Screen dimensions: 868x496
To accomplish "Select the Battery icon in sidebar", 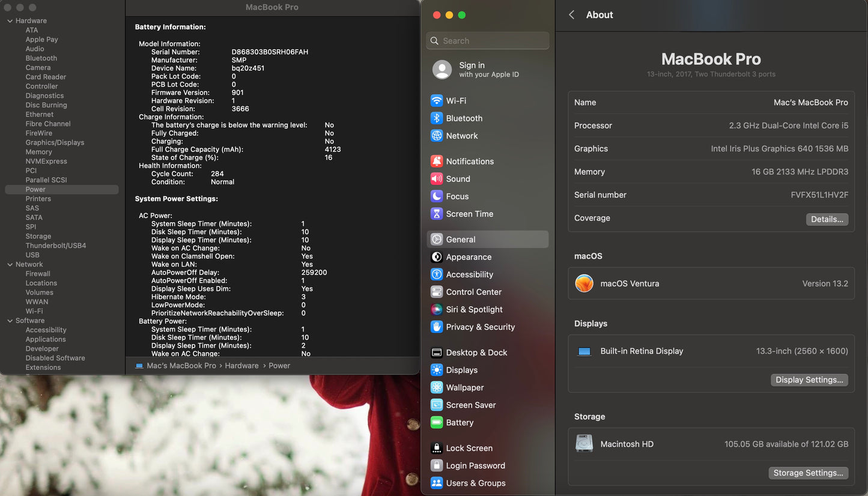I will (x=437, y=423).
